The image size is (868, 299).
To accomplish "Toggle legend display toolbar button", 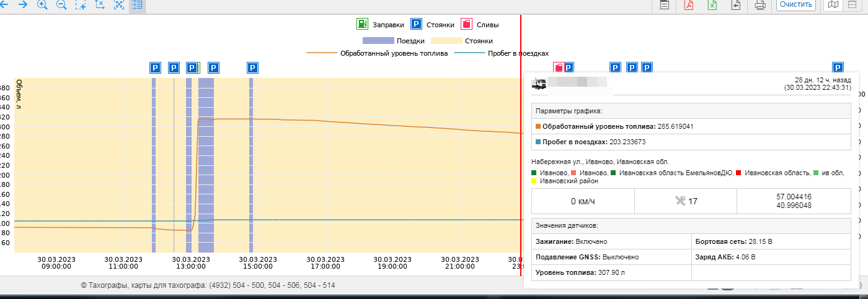I will pyautogui.click(x=137, y=5).
